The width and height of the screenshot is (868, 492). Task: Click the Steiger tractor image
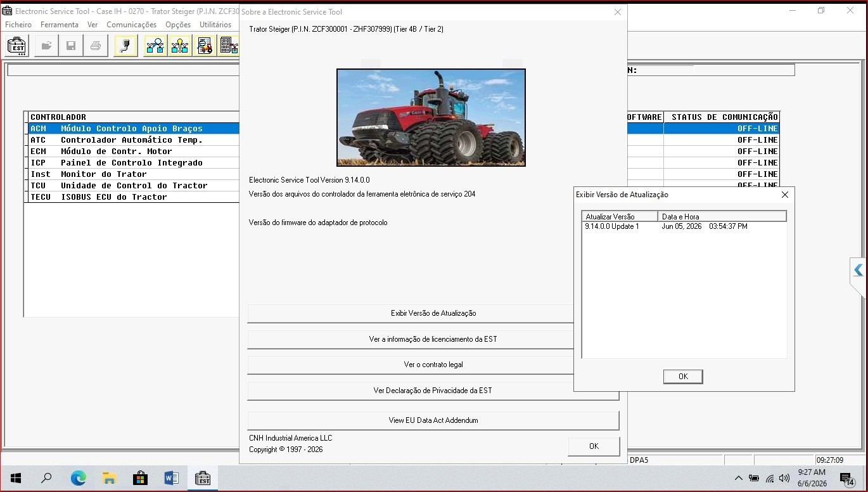[x=431, y=117]
